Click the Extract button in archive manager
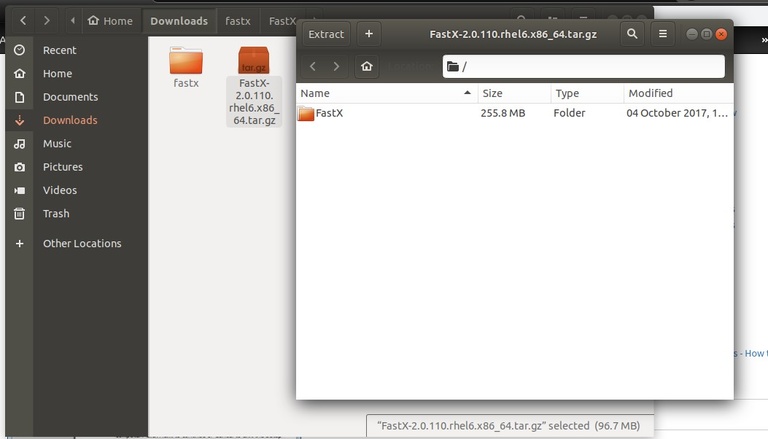The image size is (768, 439). [x=326, y=34]
